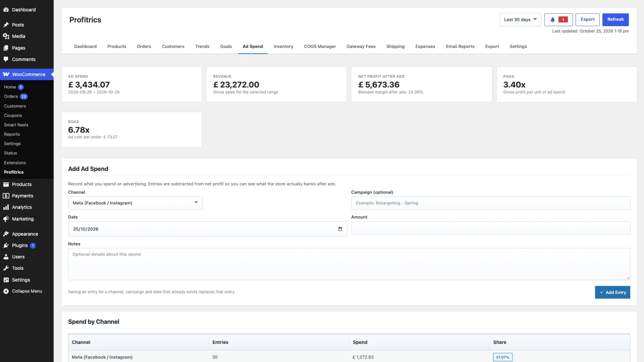Click the Campaign optional input field

491,203
